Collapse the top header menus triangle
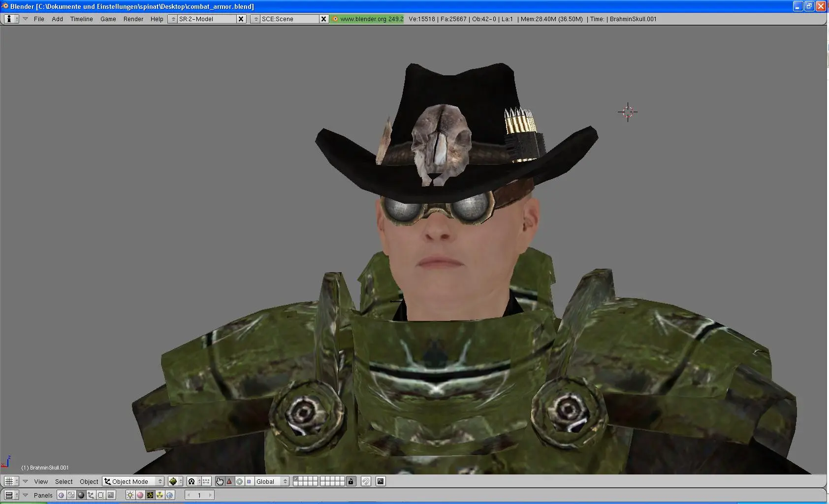 [x=25, y=19]
